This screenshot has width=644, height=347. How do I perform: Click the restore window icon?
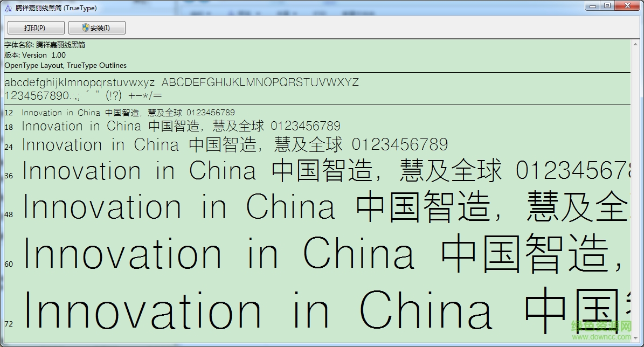608,5
